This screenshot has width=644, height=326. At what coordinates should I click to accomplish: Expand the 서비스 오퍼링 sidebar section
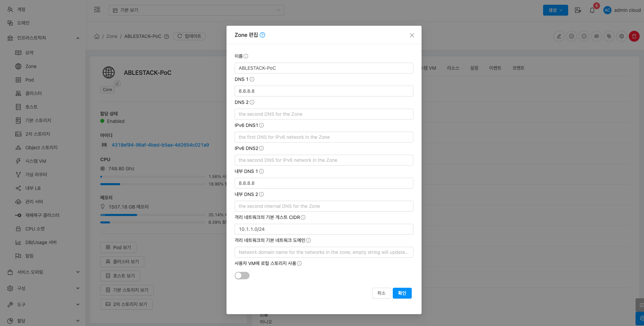43,272
